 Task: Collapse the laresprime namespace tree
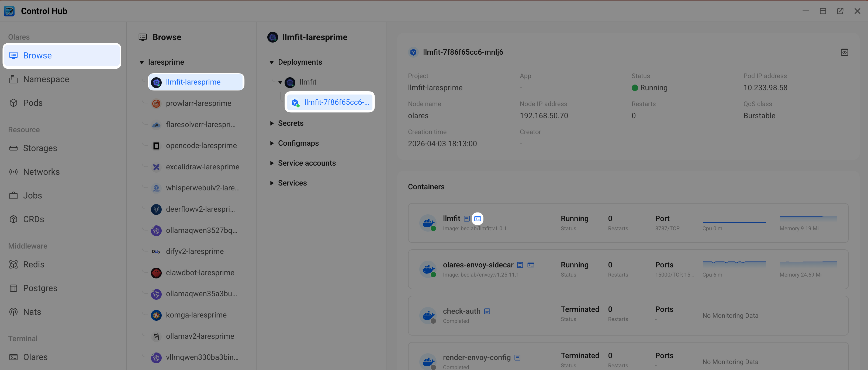(x=141, y=62)
